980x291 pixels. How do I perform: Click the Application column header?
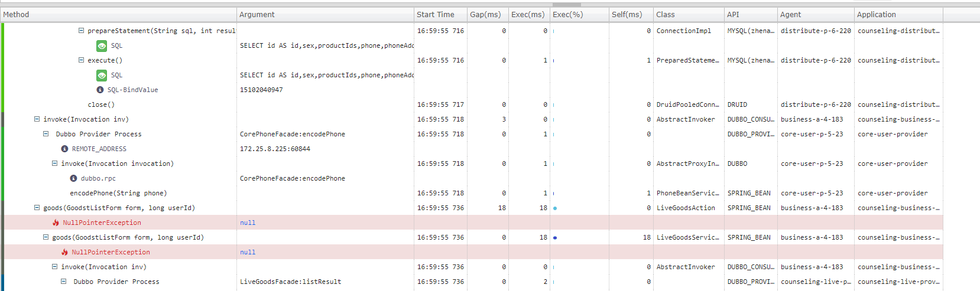898,14
